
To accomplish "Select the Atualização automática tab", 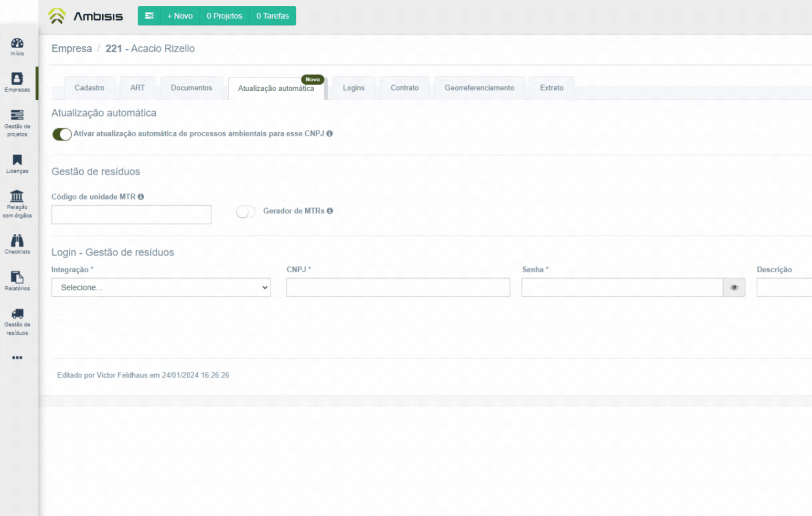I will click(x=276, y=88).
